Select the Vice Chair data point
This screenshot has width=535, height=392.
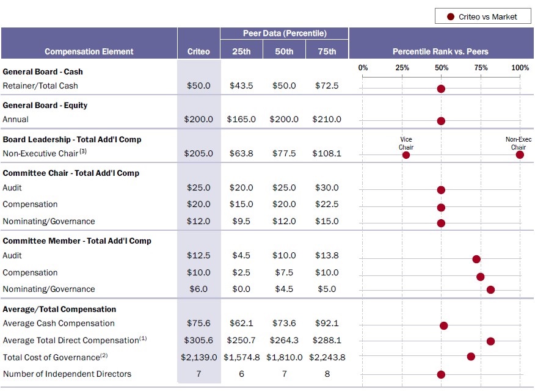406,156
